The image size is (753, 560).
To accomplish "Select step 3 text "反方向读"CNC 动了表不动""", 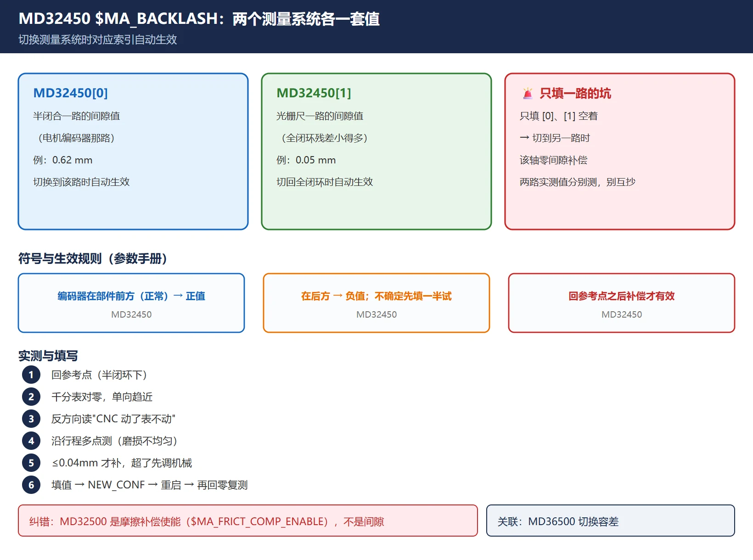I will 113,419.
